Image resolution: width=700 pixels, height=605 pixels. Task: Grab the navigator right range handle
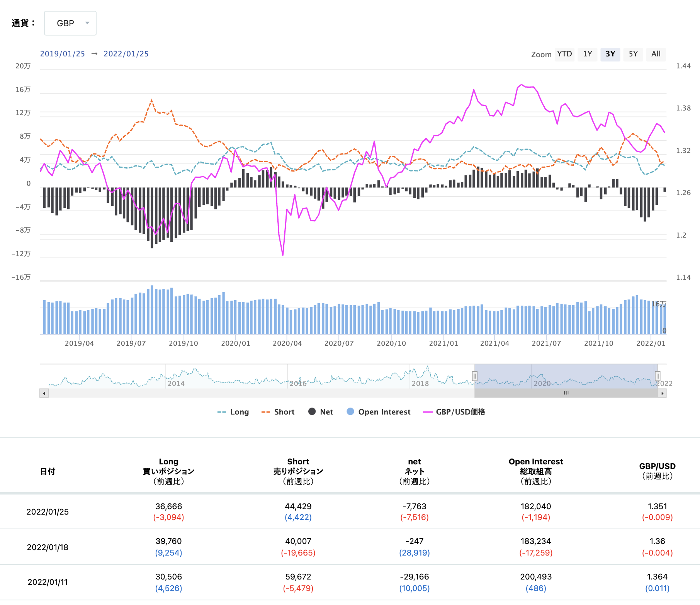tap(657, 376)
